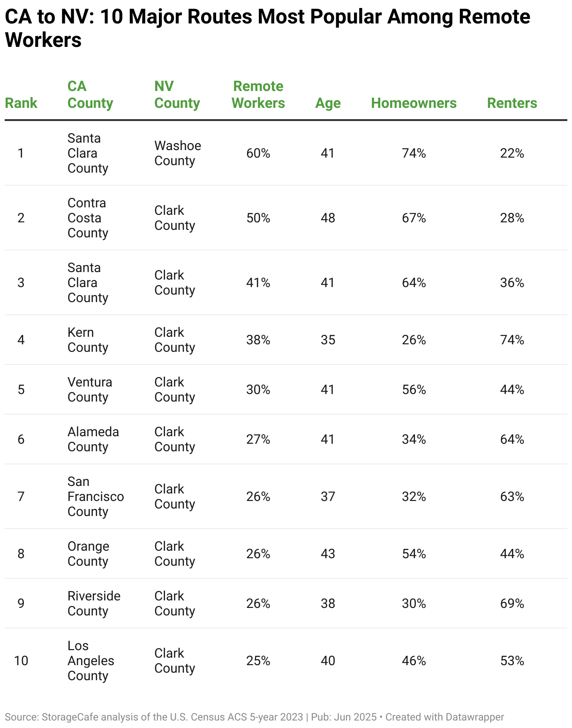Click the 60% remote workers value

[258, 153]
